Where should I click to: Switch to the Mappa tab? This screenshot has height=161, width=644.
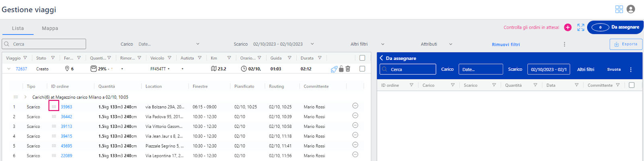pyautogui.click(x=50, y=28)
